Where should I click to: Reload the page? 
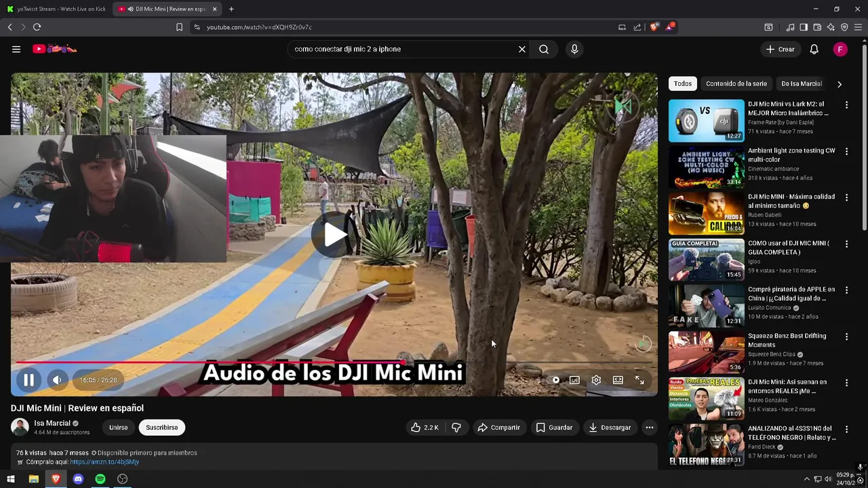pos(37,27)
